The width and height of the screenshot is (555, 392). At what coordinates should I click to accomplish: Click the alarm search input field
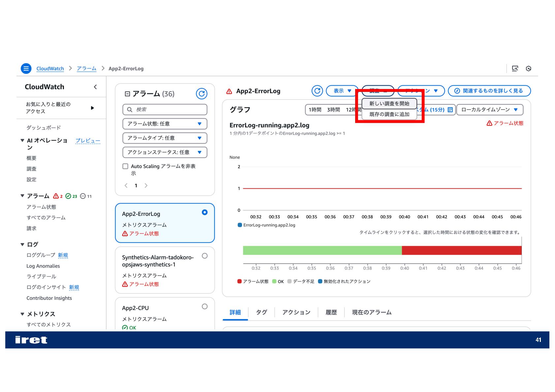point(165,110)
